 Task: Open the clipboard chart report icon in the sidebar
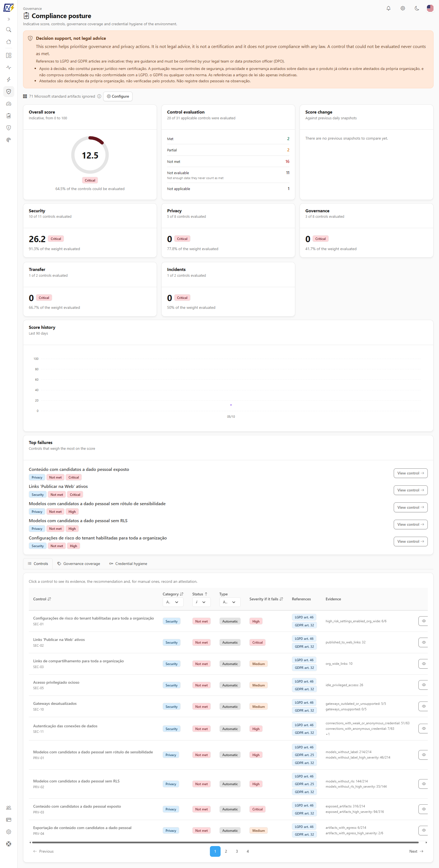(x=9, y=116)
